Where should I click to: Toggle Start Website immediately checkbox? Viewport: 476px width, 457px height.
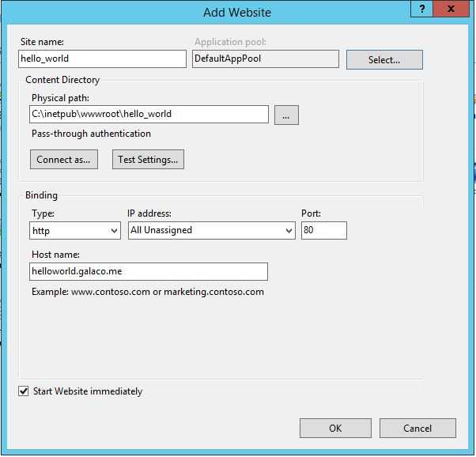[24, 391]
